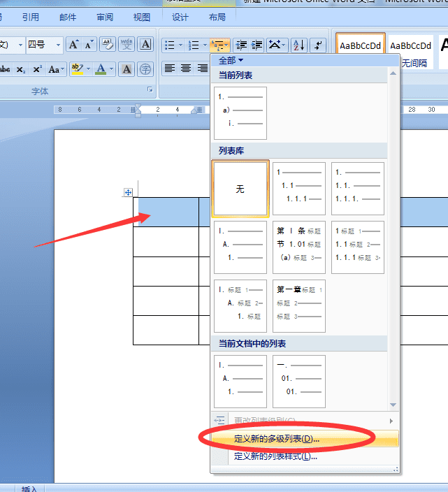Align text left

click(x=170, y=68)
